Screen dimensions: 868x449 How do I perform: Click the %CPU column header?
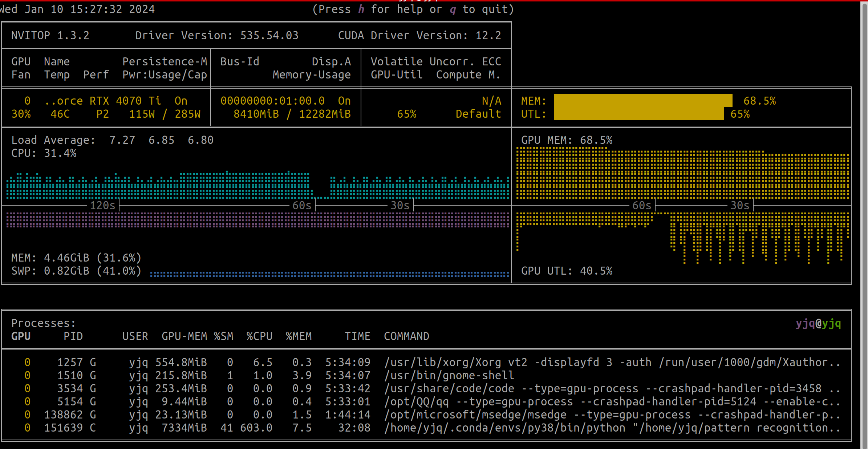[x=259, y=336]
